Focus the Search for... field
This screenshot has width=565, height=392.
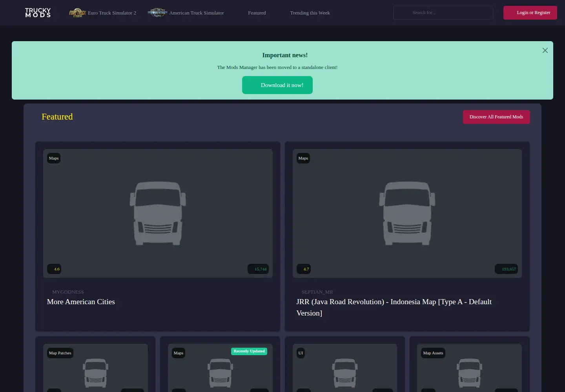click(443, 13)
